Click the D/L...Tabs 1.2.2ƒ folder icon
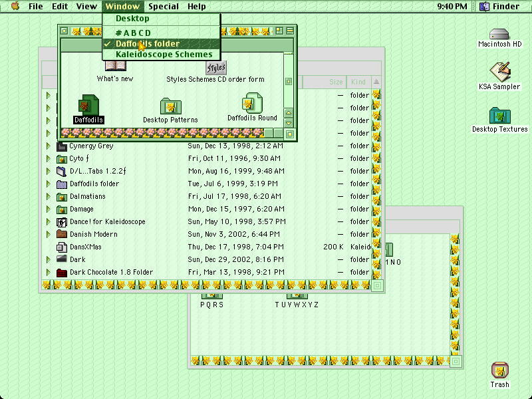 [x=61, y=172]
